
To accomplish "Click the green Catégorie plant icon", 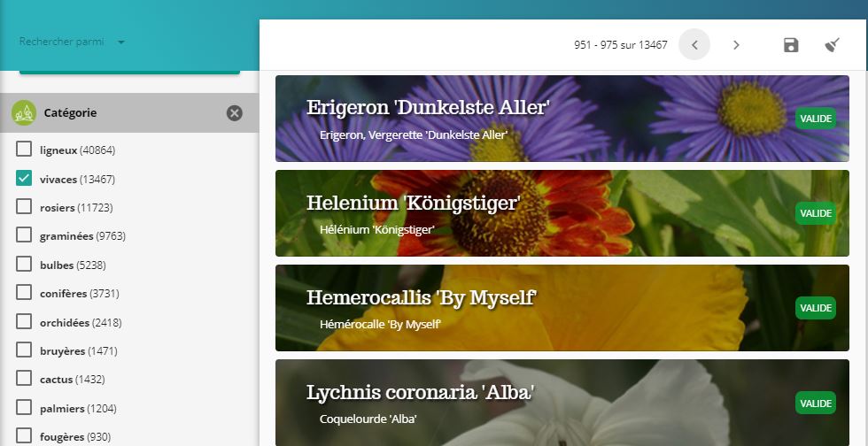I will click(x=24, y=113).
